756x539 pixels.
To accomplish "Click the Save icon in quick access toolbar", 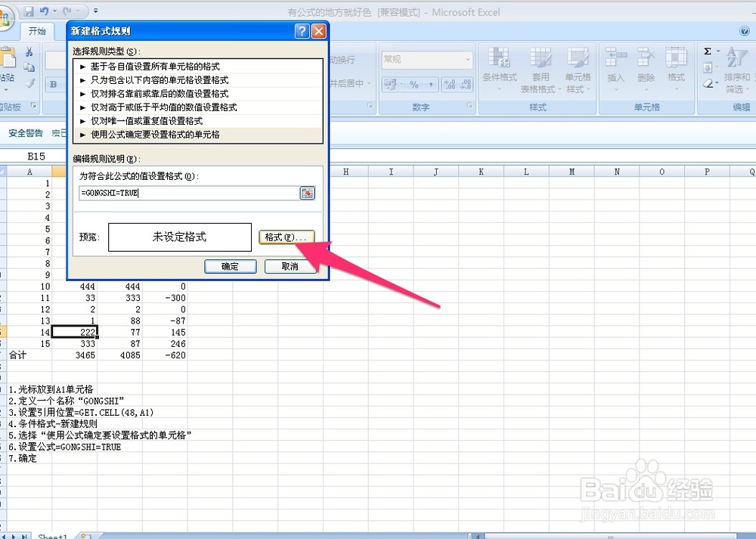I will (29, 11).
